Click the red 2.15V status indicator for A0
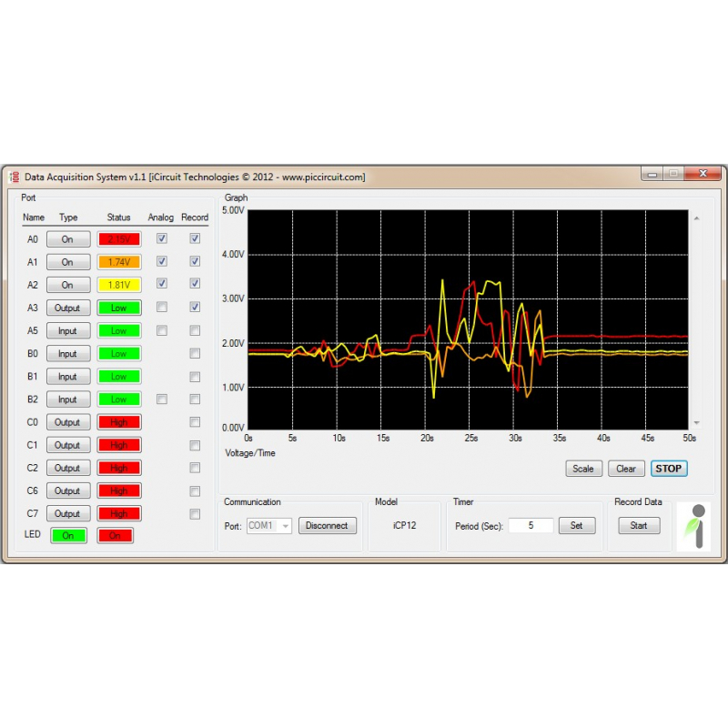Image resolution: width=728 pixels, height=728 pixels. (118, 238)
